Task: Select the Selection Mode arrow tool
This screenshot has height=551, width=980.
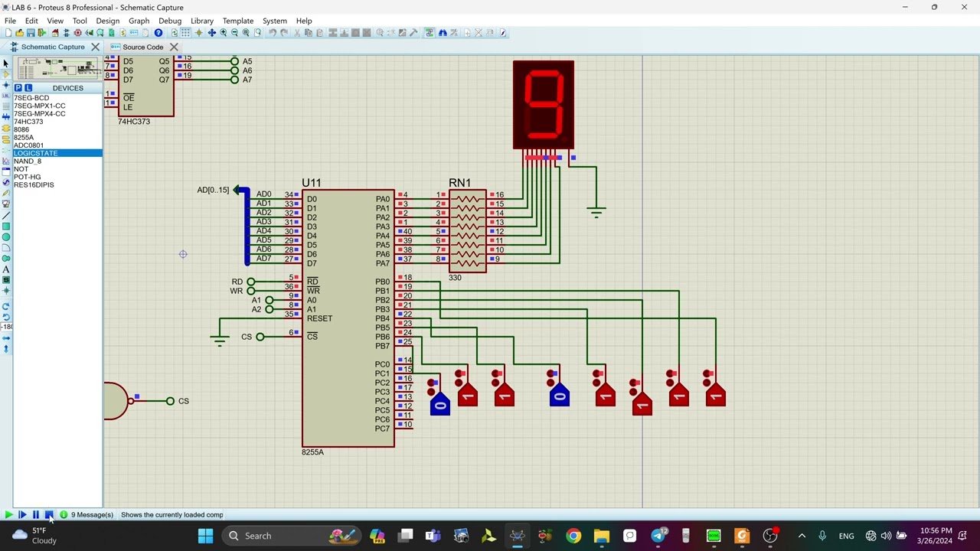Action: 6,64
